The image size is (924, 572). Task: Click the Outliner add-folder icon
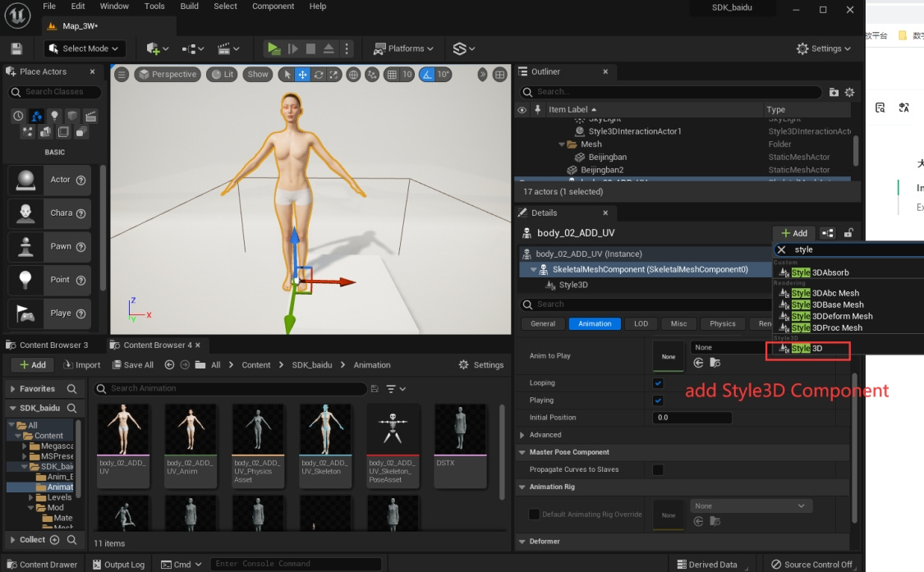834,92
